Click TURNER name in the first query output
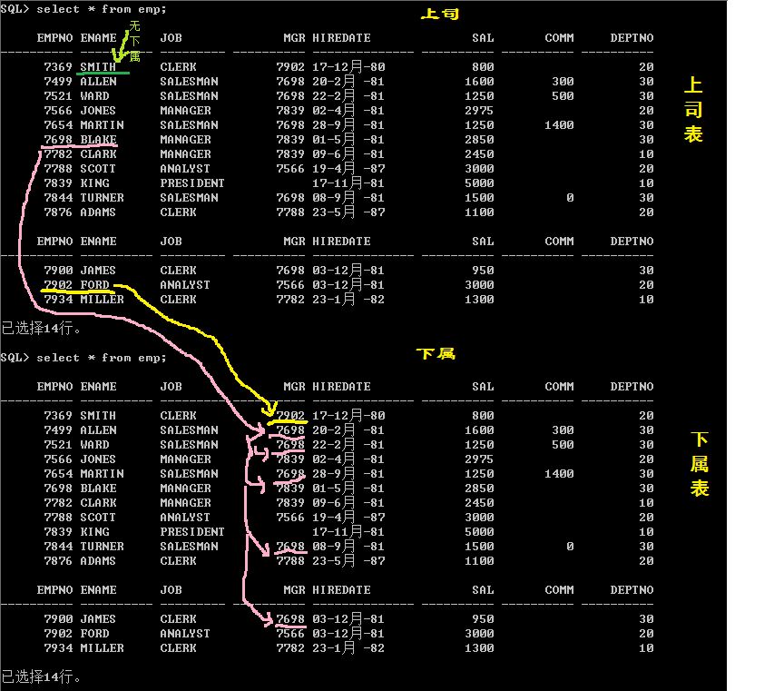The image size is (784, 691). coord(102,198)
